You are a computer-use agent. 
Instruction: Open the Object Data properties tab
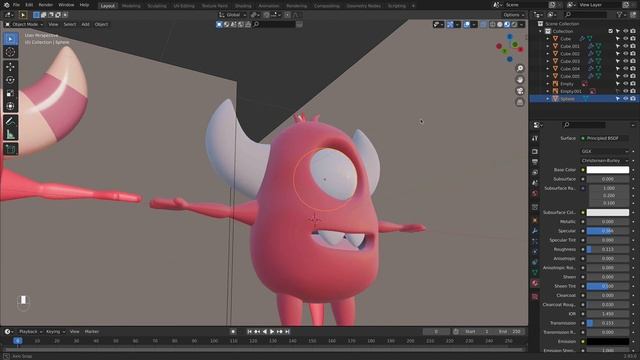535,272
